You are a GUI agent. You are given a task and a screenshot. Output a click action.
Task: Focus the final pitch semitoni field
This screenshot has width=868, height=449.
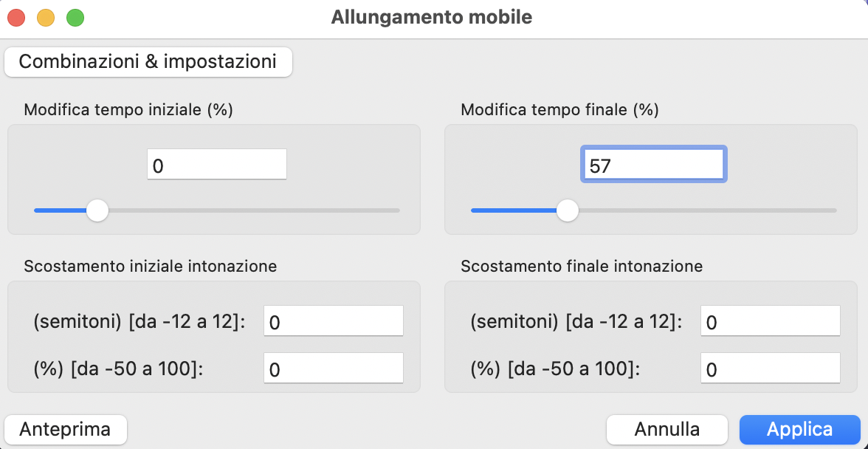coord(771,321)
